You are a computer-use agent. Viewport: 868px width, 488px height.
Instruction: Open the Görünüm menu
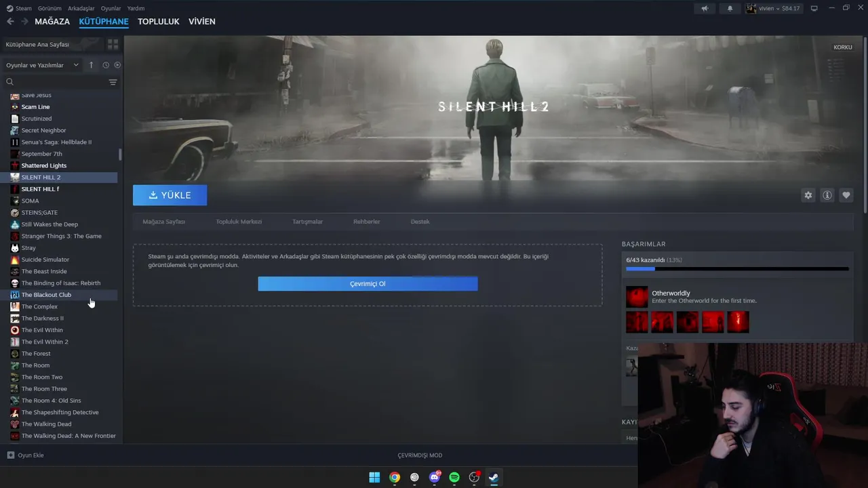coord(50,8)
